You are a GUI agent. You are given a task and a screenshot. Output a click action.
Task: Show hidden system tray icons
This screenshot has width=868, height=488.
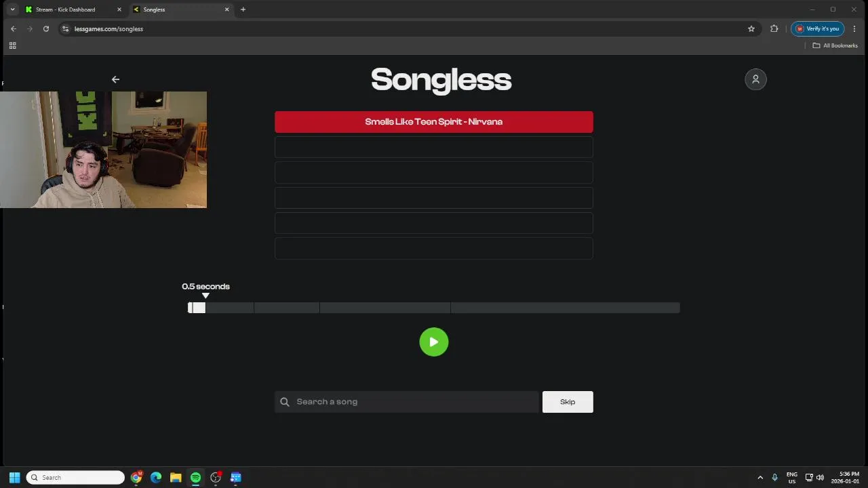click(760, 478)
